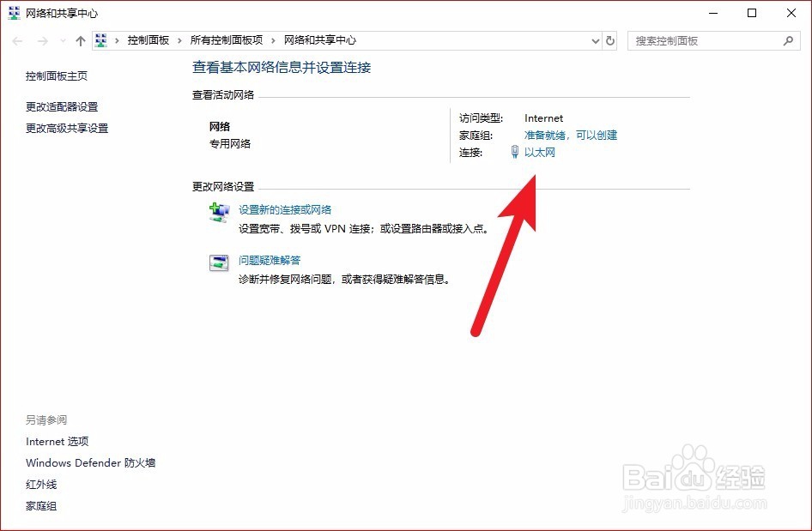Image resolution: width=812 pixels, height=531 pixels.
Task: Click inside the 搜索控制面板 search field
Action: [x=704, y=40]
